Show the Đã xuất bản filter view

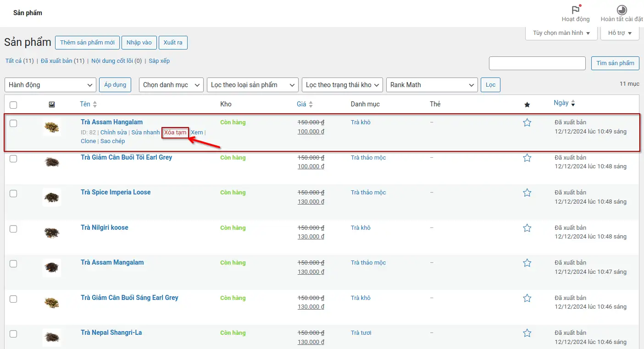[x=56, y=61]
